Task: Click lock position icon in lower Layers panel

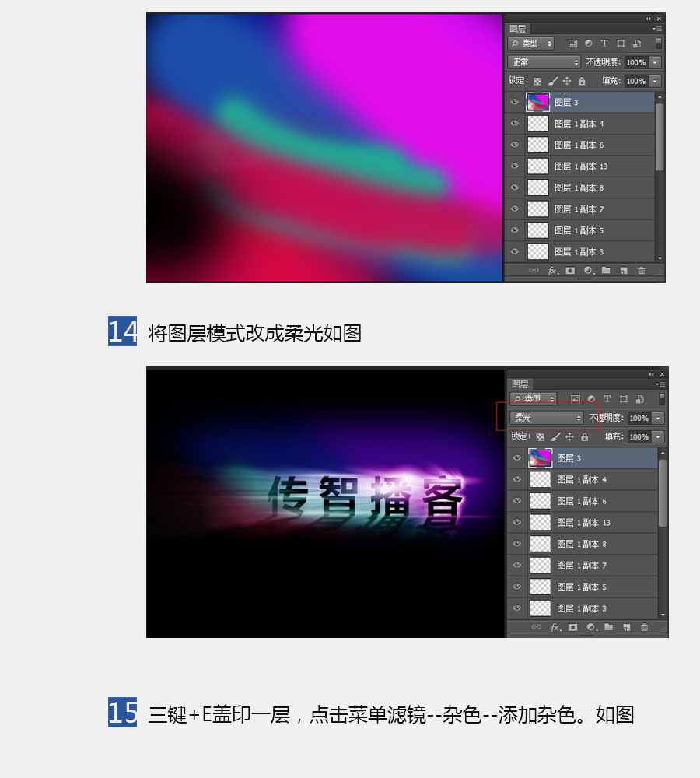Action: coord(569,436)
